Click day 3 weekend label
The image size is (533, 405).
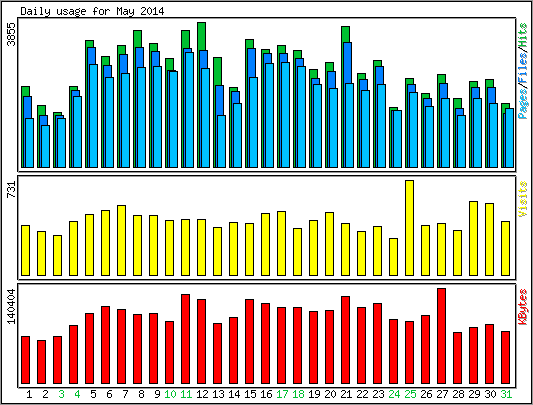click(61, 394)
